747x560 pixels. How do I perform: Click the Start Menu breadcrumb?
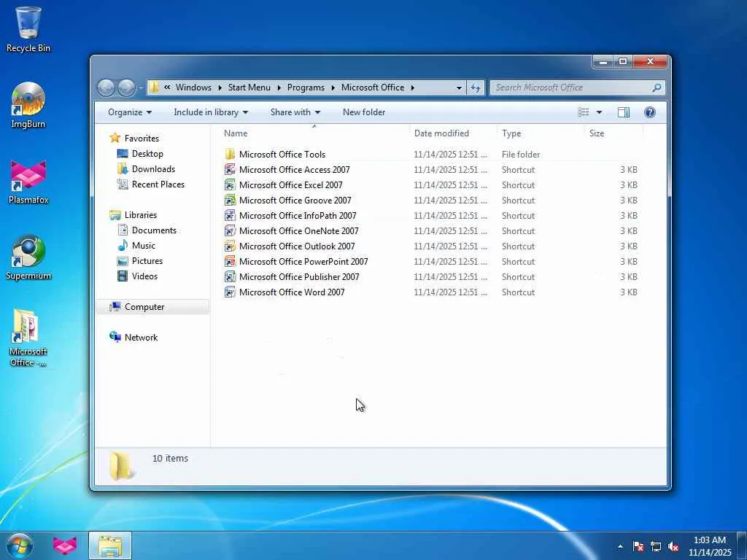[249, 87]
